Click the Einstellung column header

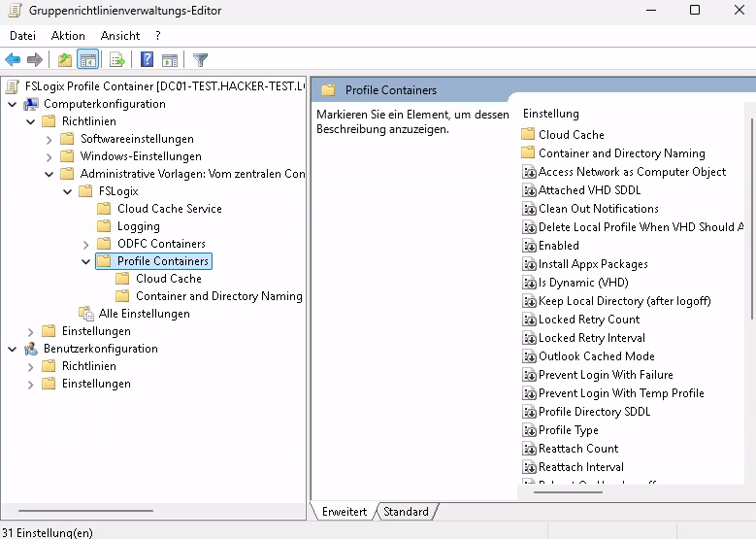(550, 114)
